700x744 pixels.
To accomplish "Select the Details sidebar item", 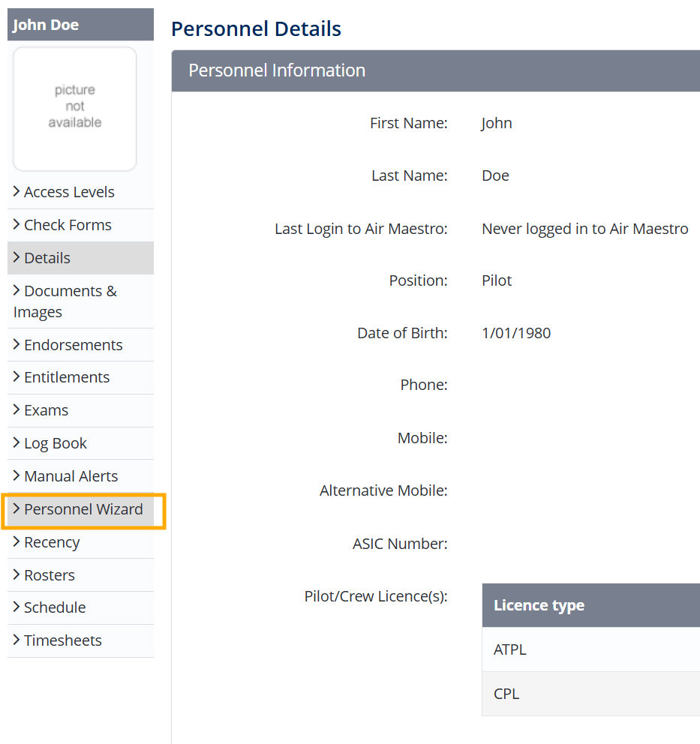I will [47, 258].
